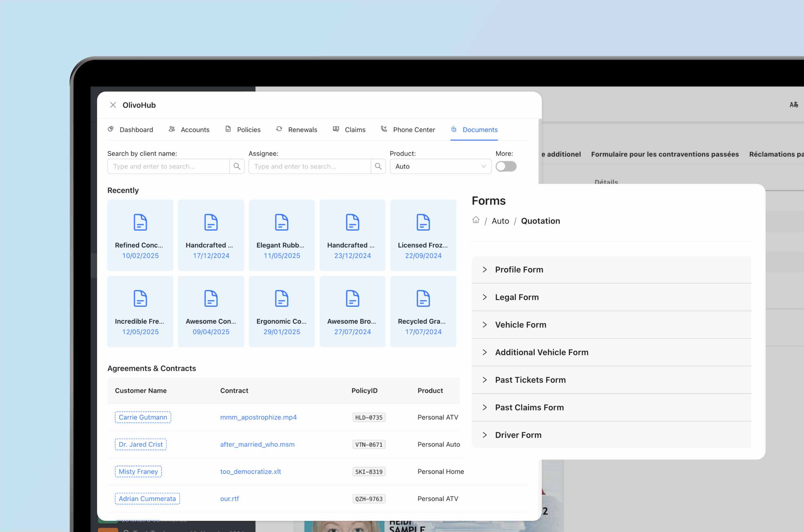Viewport: 804px width, 532px height.
Task: Open the Dashboard tab pie icon
Action: [x=111, y=129]
